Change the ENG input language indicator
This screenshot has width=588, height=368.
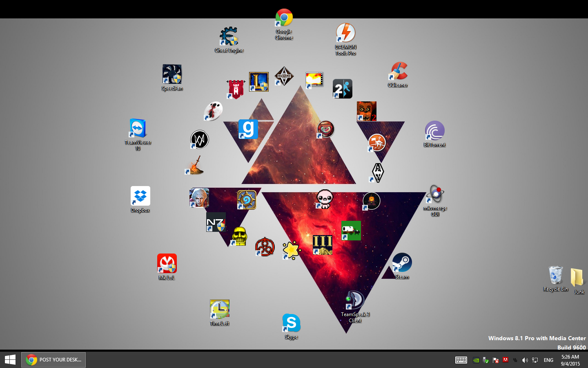click(548, 360)
